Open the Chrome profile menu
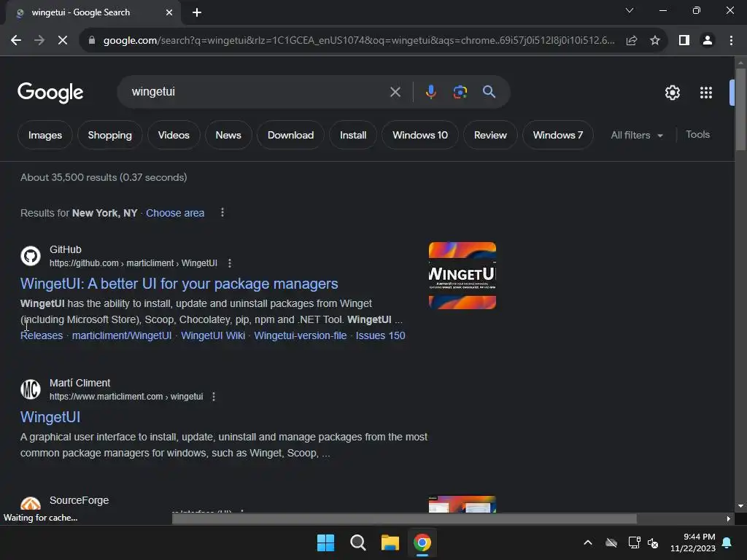747x560 pixels. (x=708, y=41)
